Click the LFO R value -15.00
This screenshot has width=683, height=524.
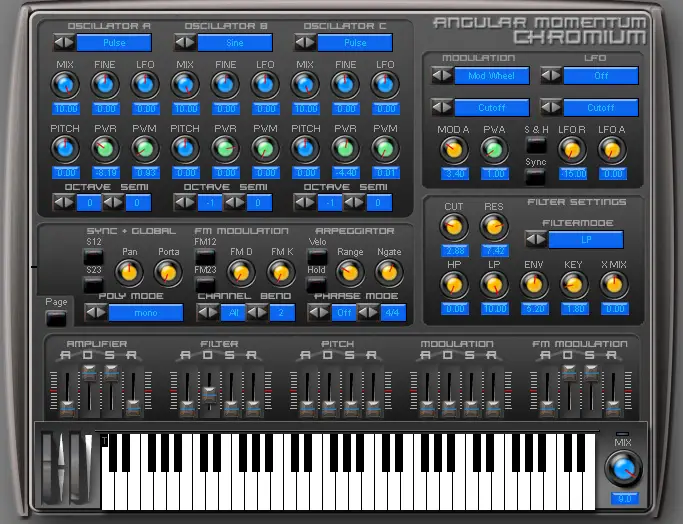coord(573,174)
